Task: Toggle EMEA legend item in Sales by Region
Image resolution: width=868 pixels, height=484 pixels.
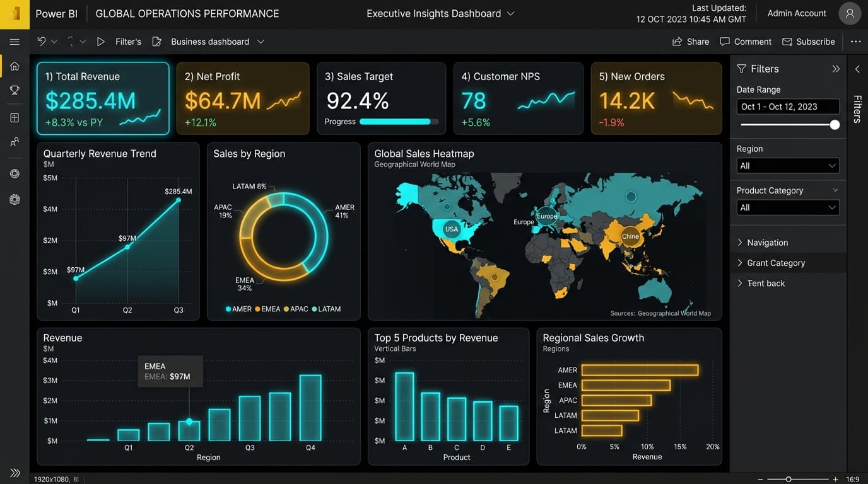Action: click(267, 309)
